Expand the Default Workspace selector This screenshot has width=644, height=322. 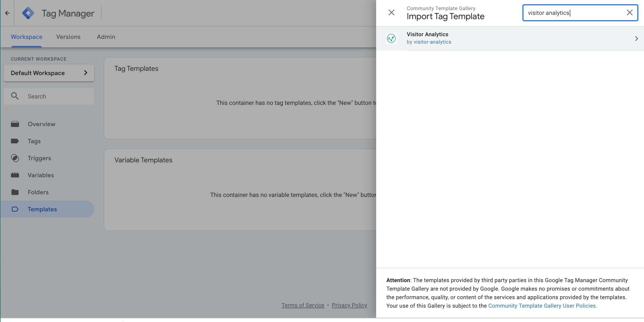[49, 73]
